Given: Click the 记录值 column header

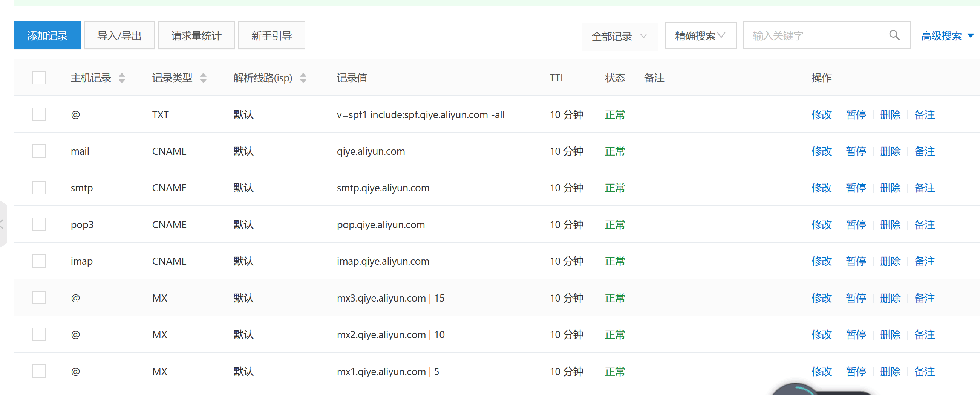Looking at the screenshot, I should click(352, 78).
